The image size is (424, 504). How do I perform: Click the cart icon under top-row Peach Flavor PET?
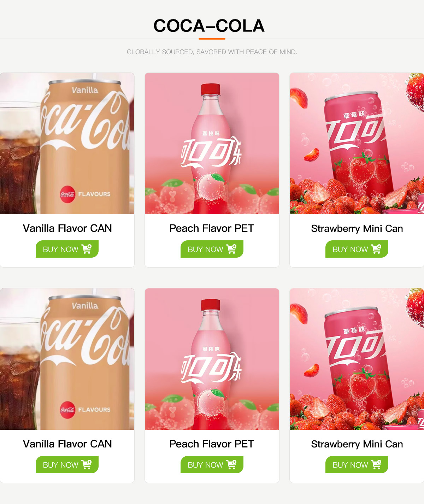tap(231, 249)
